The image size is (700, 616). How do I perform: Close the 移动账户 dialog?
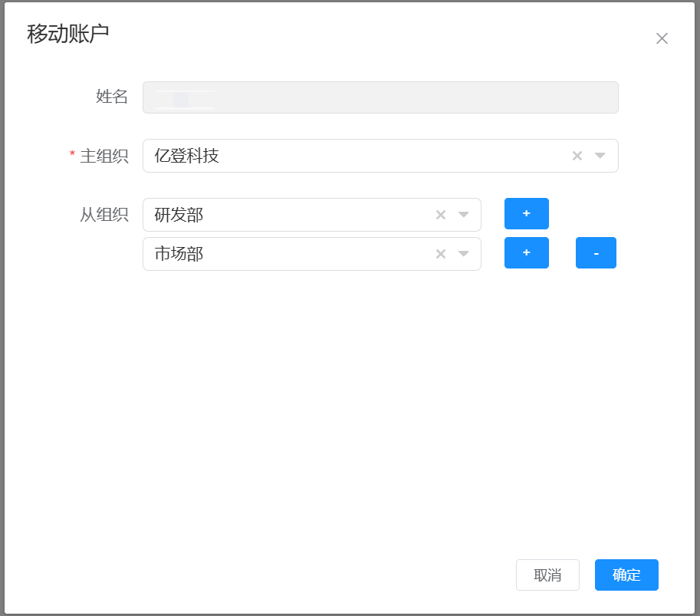[x=662, y=38]
